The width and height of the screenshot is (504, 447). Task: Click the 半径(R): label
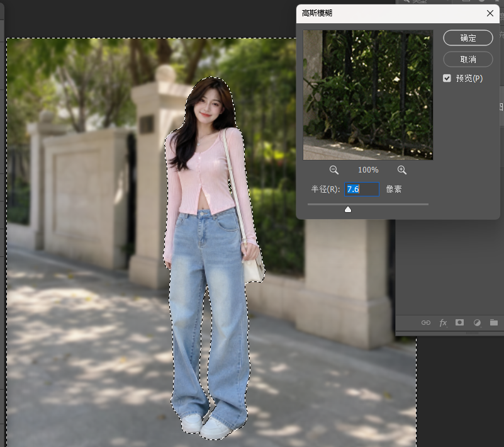(x=325, y=189)
